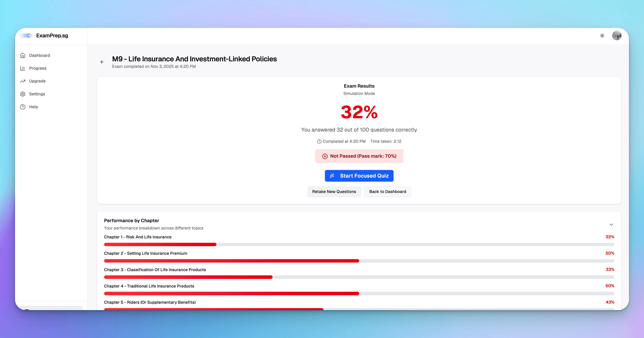Click the Dashboard home icon in sidebar
The height and width of the screenshot is (338, 644).
pos(23,56)
